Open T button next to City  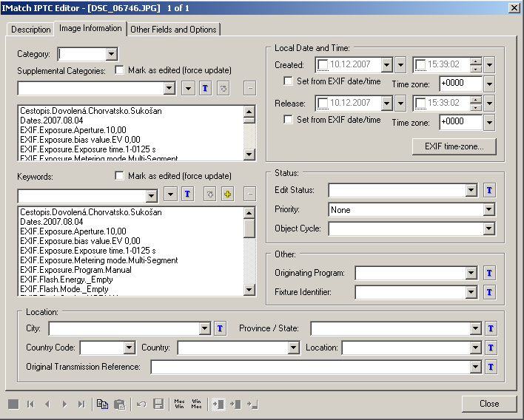tap(221, 328)
